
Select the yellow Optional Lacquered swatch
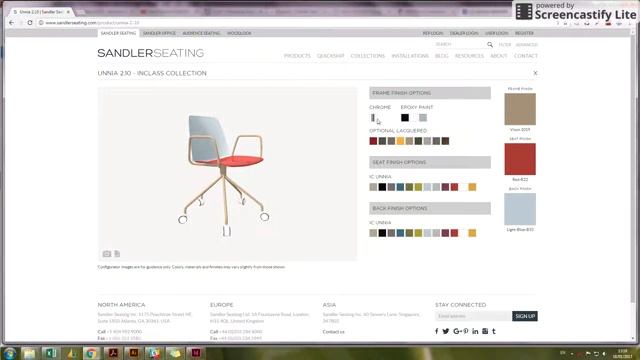pyautogui.click(x=400, y=141)
